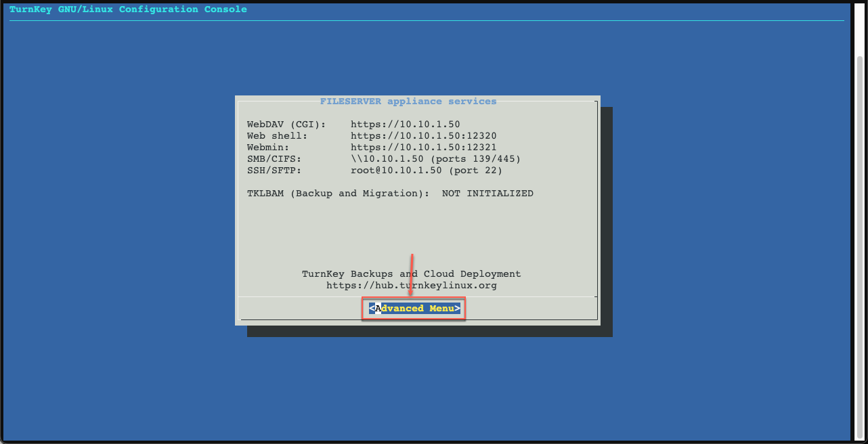868x444 pixels.
Task: Open the Web shell URL on port 12320
Action: pos(423,135)
